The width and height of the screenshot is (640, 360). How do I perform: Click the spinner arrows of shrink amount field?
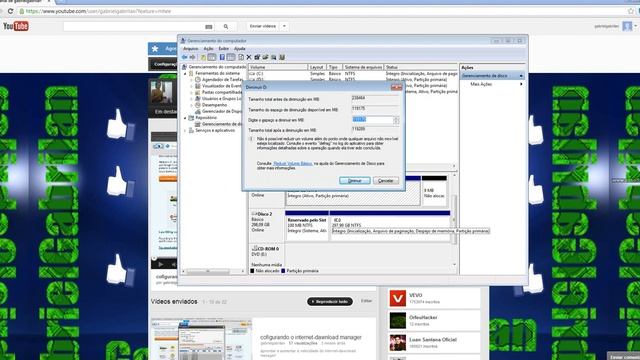point(396,120)
